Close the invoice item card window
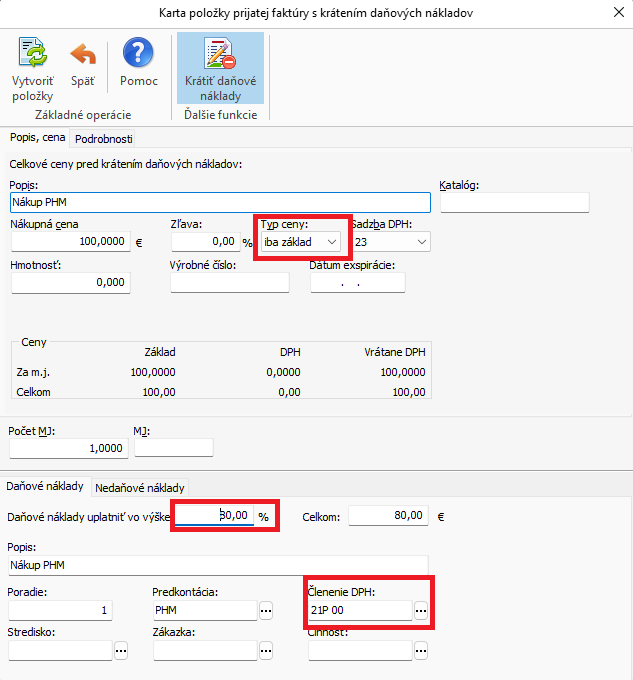Screen dimensions: 633x680 tap(614, 13)
